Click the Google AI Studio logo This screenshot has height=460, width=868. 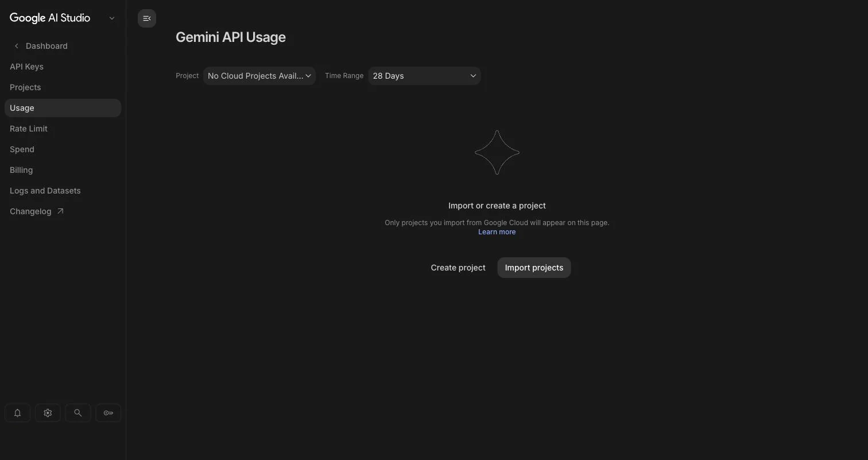50,18
